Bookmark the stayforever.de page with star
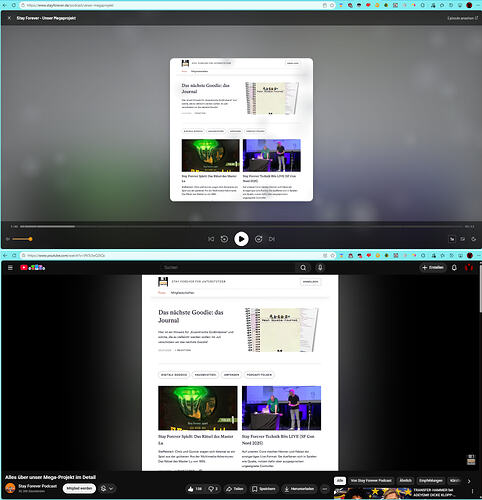Viewport: 482px width, 500px height. [x=332, y=5]
